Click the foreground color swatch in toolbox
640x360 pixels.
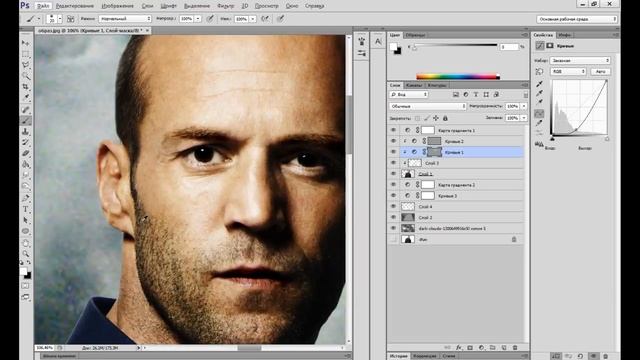click(23, 271)
